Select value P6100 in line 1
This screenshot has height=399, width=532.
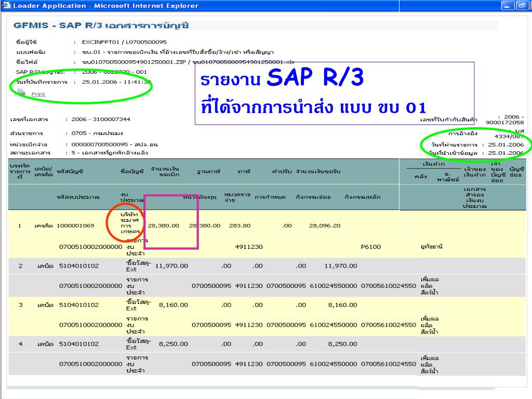(370, 247)
